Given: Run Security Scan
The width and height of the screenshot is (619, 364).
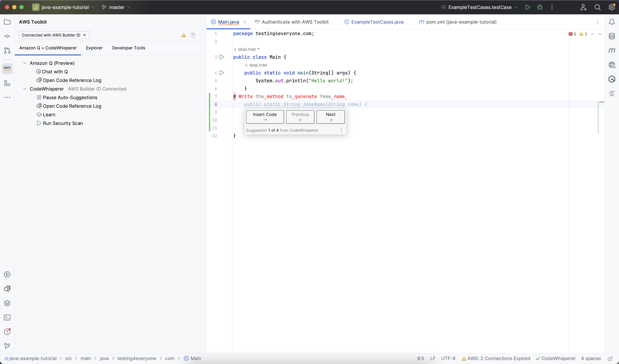Looking at the screenshot, I should tap(60, 123).
